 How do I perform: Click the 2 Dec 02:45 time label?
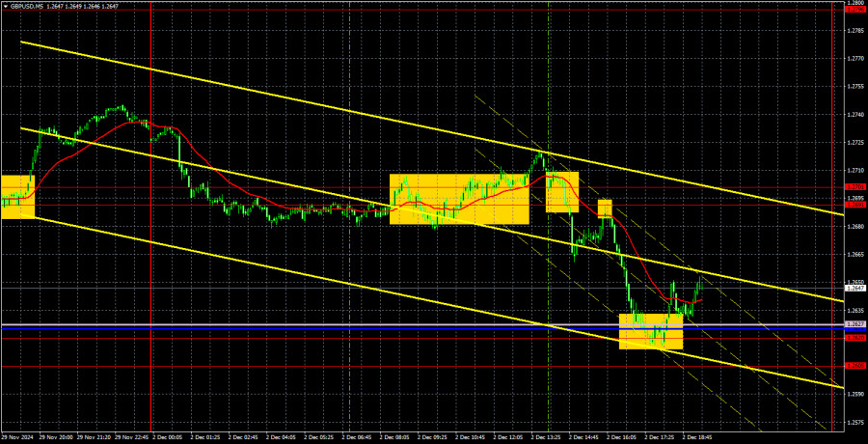pos(244,437)
